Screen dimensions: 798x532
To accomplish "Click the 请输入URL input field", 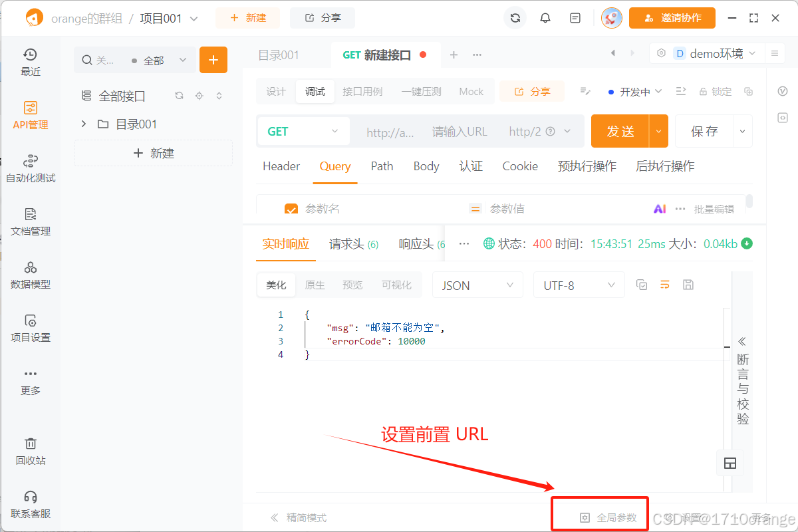I will tap(460, 132).
